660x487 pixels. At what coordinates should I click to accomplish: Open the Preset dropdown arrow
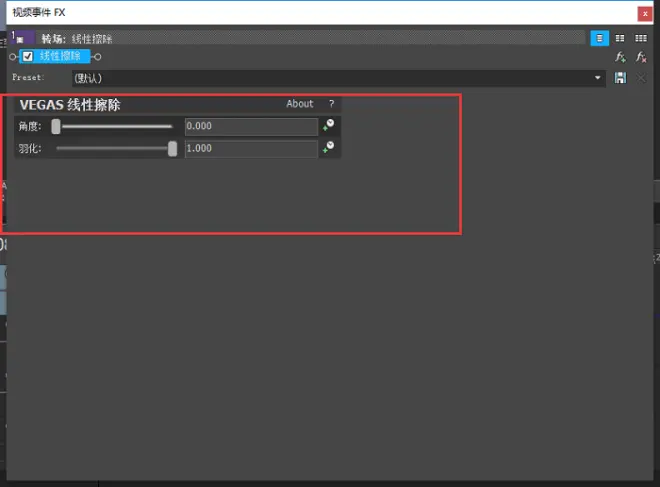point(597,78)
